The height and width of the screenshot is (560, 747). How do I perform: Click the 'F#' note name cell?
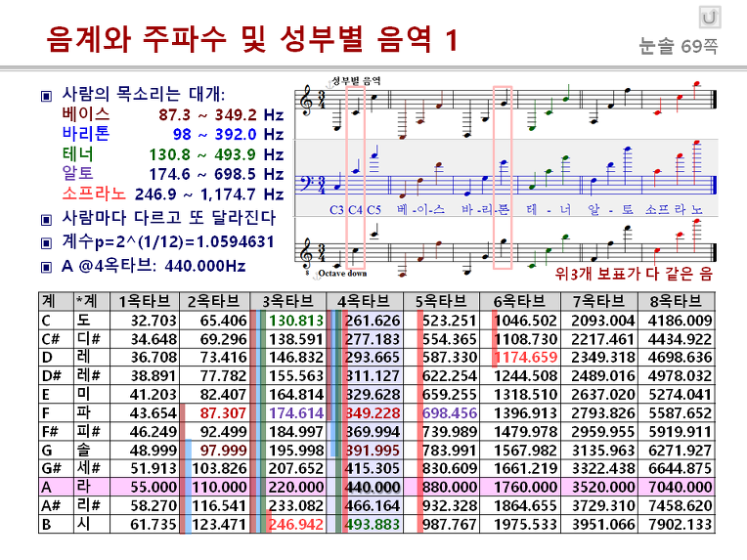point(56,432)
